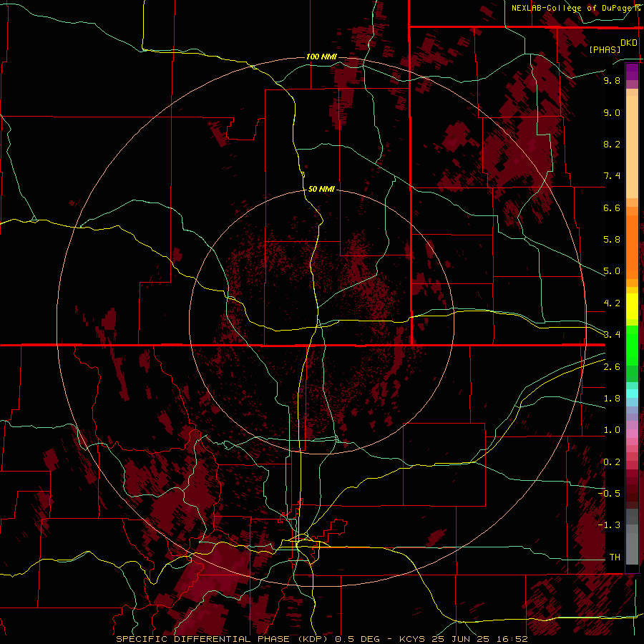The image size is (644, 644).
Task: Click the "DKD" label above the color scale
Action: point(629,42)
